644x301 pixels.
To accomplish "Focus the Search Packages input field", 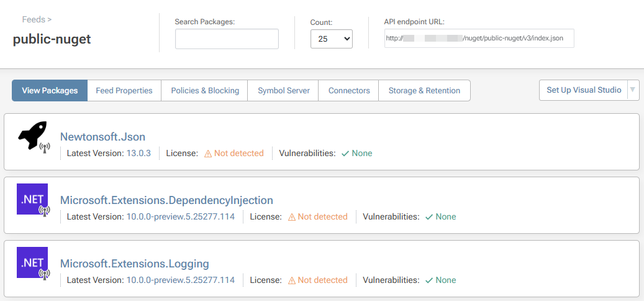I will tap(227, 39).
